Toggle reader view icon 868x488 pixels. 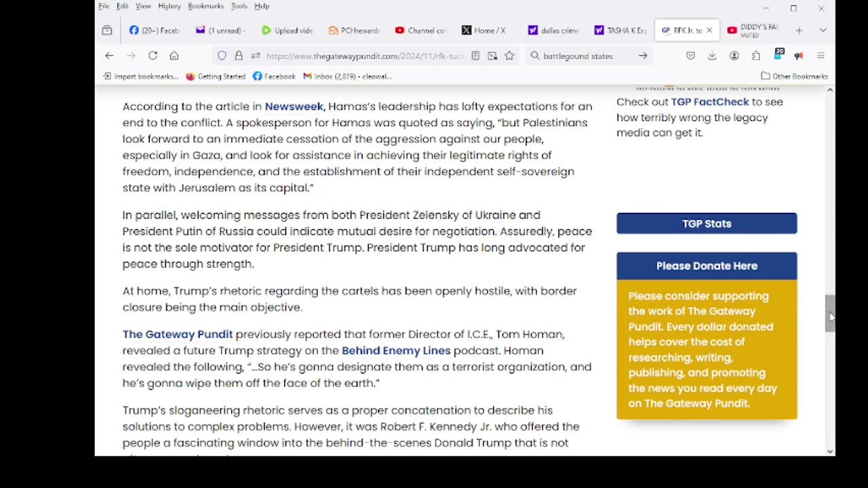click(475, 56)
